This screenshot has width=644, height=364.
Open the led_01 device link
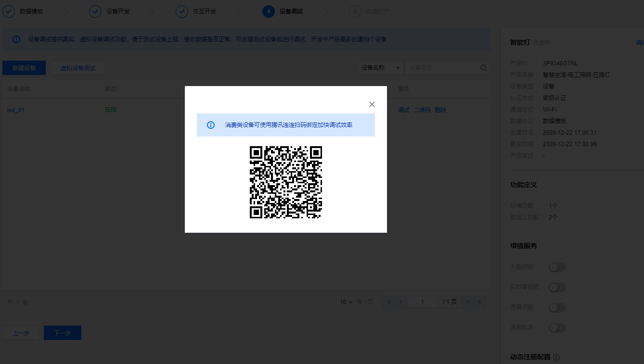tap(16, 110)
